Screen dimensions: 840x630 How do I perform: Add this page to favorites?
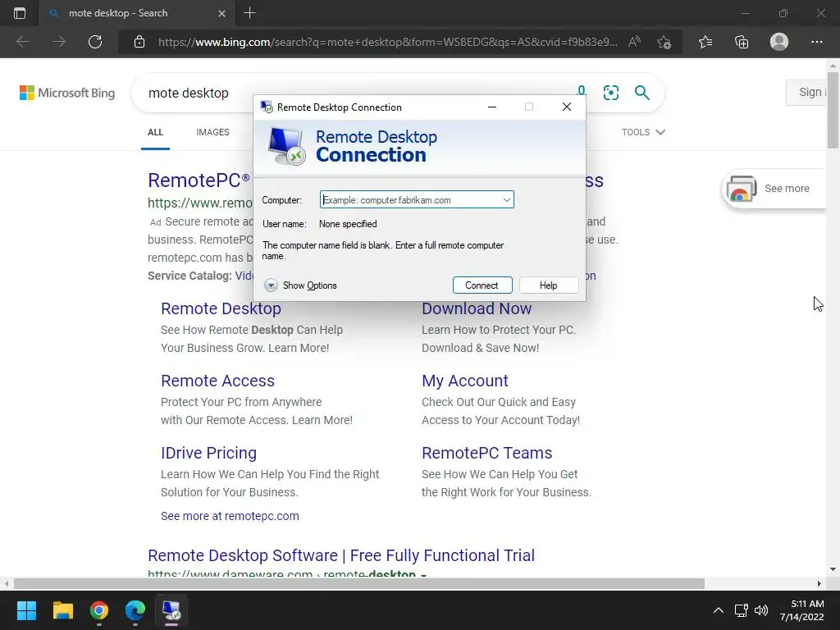pos(664,42)
